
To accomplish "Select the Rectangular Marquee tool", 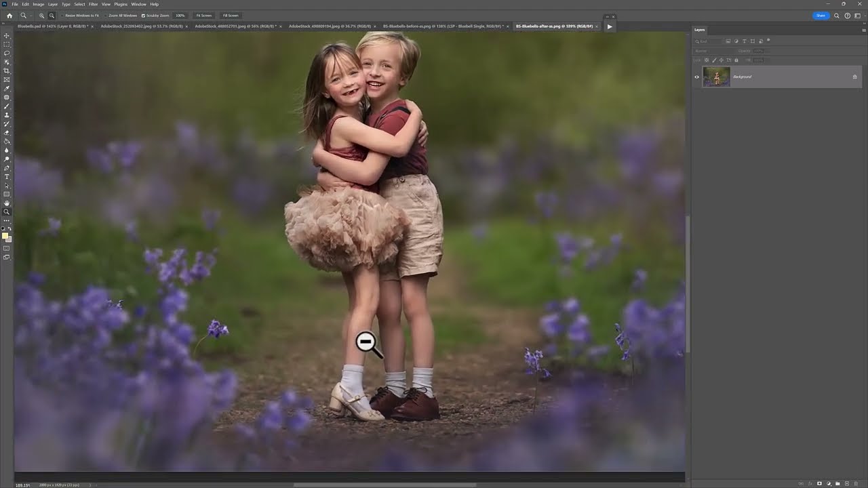I will [x=7, y=44].
